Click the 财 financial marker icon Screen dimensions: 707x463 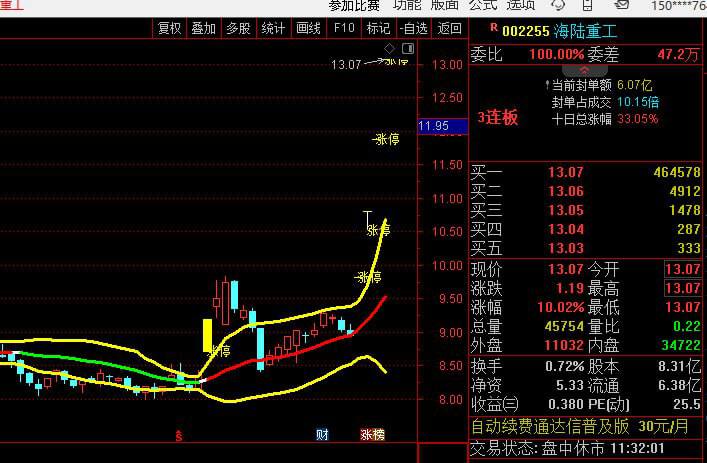coord(322,434)
